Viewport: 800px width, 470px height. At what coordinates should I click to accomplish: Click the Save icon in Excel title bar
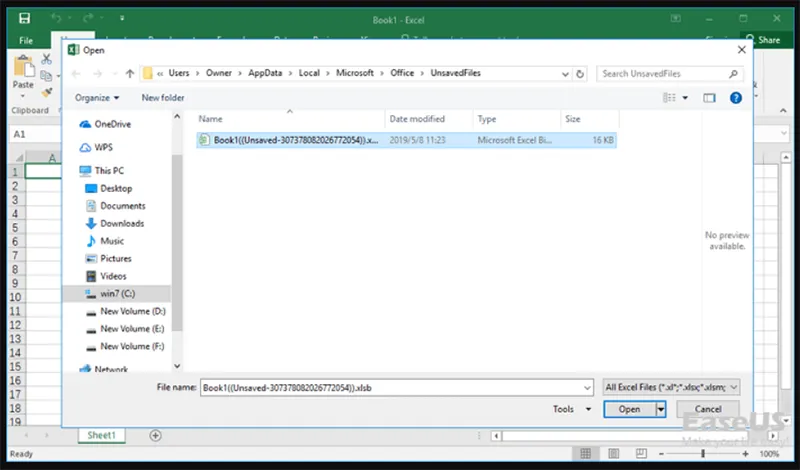pyautogui.click(x=24, y=19)
